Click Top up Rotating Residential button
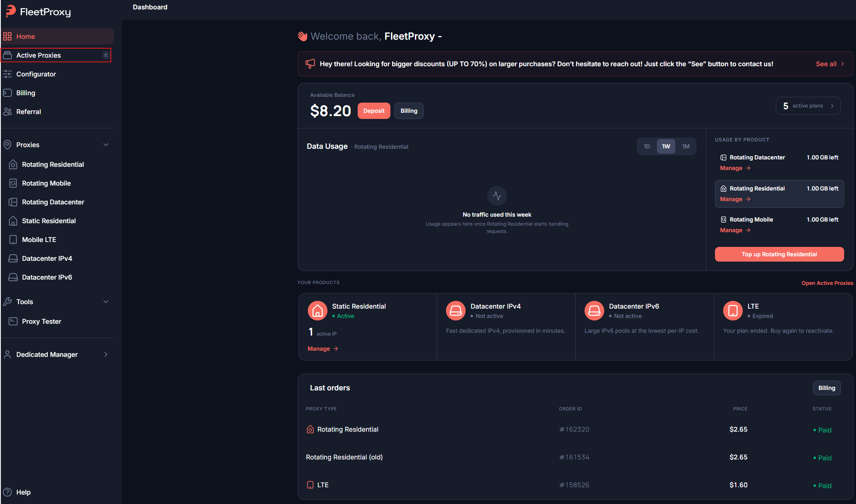Screen dimensions: 856x504 point(779,254)
